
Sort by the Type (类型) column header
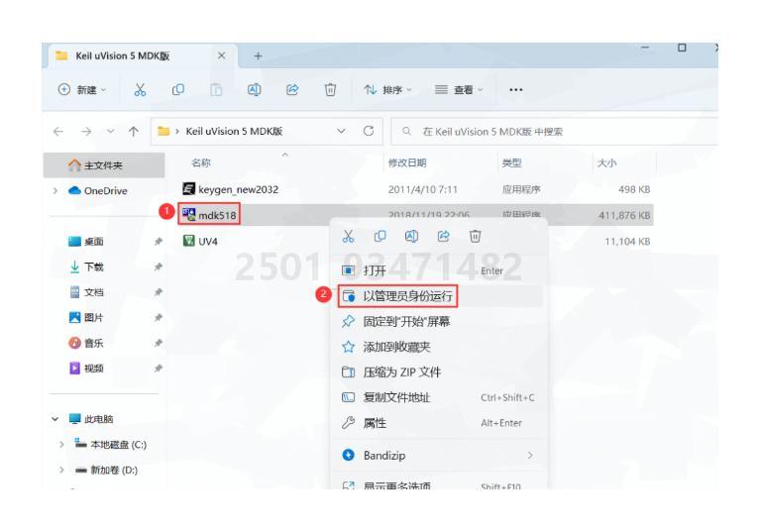click(x=512, y=162)
